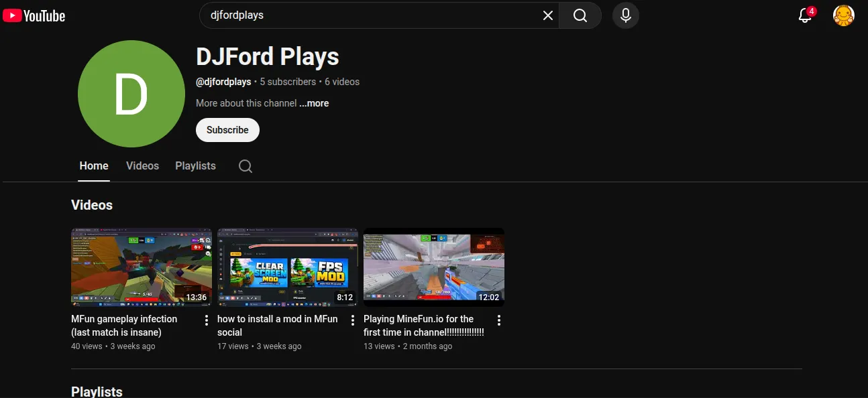Open the notifications bell
868x398 pixels.
tap(805, 15)
